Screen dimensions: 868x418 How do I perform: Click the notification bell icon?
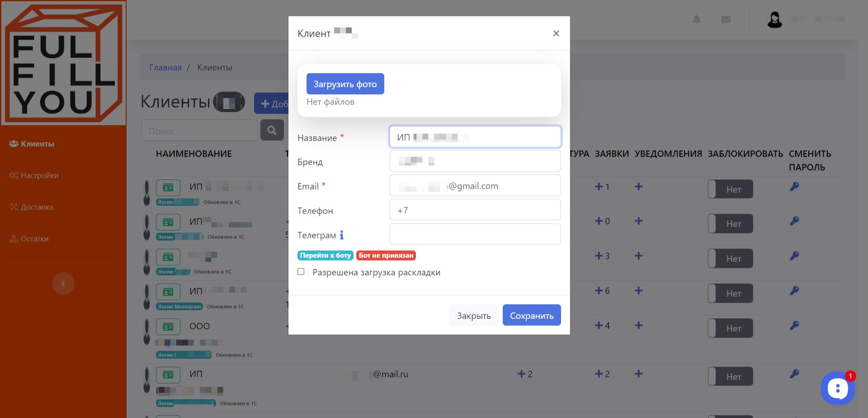(696, 19)
